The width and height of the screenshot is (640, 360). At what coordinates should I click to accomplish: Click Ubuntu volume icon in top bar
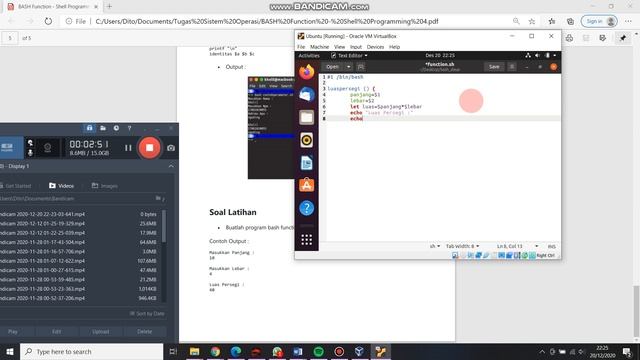coord(538,56)
